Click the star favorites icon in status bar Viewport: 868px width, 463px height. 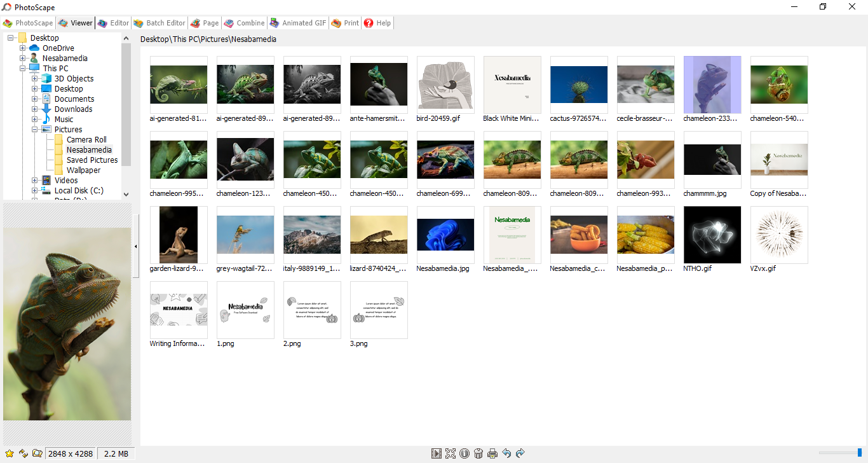(9, 453)
